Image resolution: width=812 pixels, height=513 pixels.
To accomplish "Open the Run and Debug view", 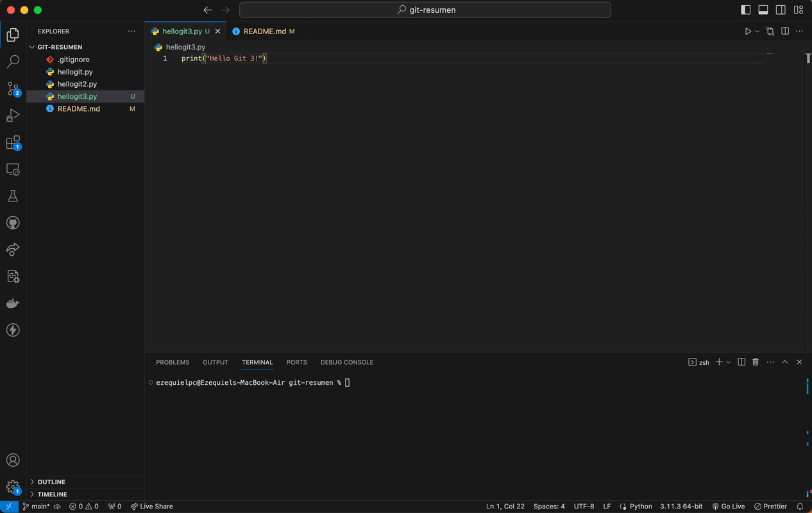I will pyautogui.click(x=13, y=115).
